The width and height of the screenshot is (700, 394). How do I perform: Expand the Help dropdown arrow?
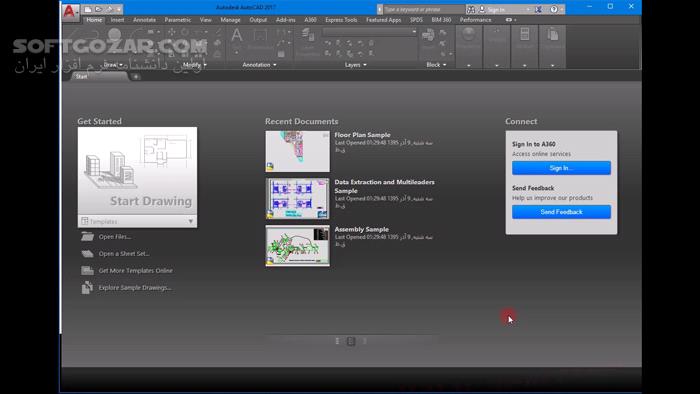[x=562, y=9]
